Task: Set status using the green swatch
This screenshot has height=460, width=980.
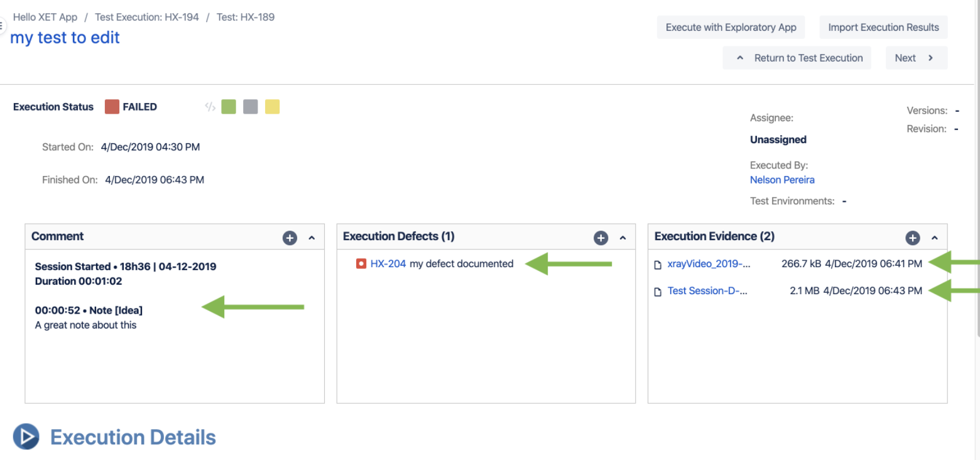Action: tap(229, 107)
